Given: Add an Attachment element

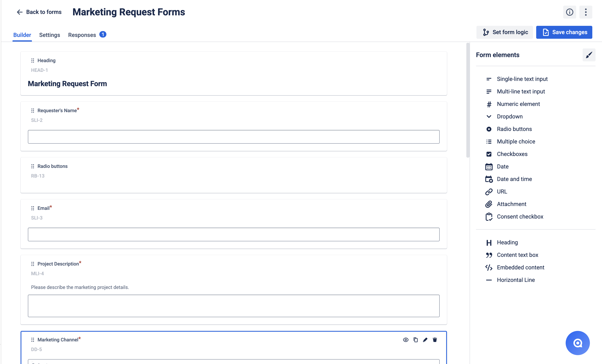Looking at the screenshot, I should point(511,204).
